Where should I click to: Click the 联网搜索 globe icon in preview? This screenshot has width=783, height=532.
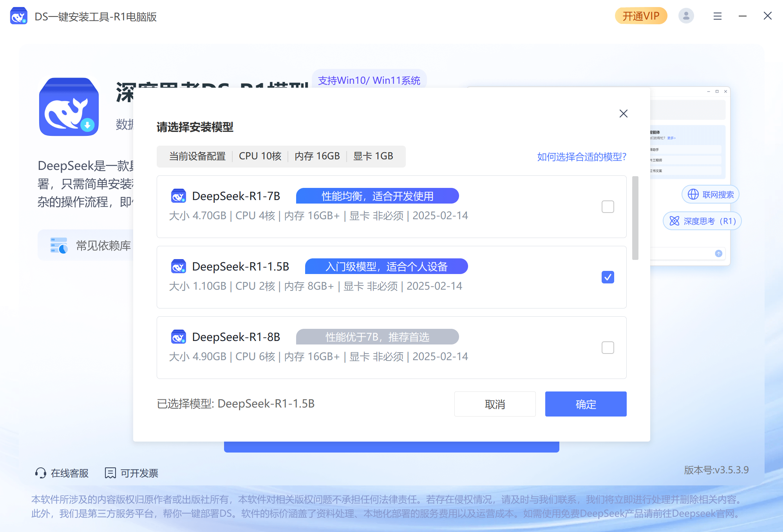(693, 195)
